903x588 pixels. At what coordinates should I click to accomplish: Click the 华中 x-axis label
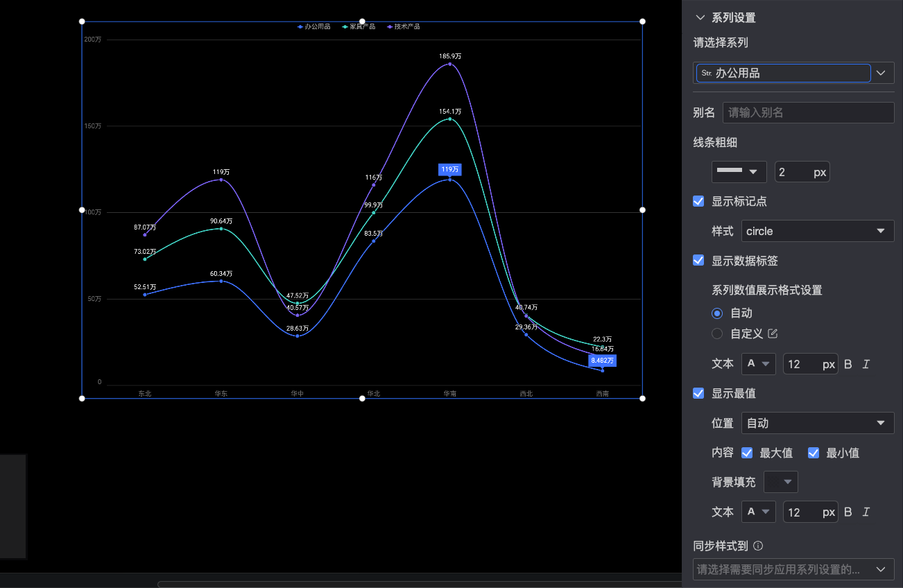[x=298, y=393]
